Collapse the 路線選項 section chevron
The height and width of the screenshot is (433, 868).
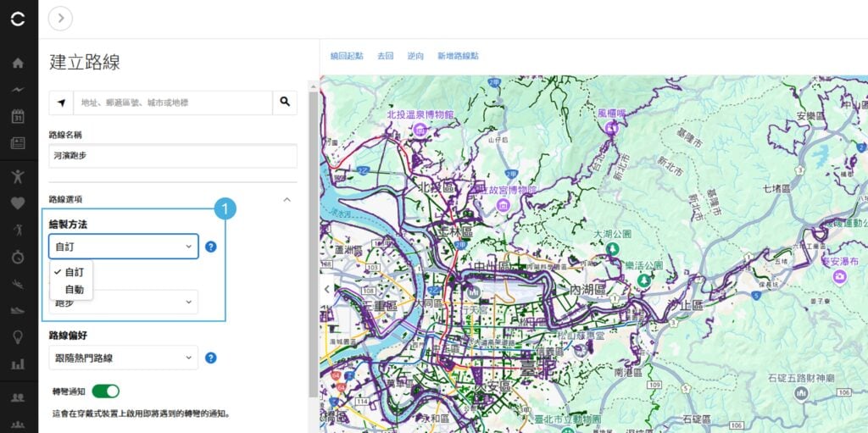tap(287, 199)
